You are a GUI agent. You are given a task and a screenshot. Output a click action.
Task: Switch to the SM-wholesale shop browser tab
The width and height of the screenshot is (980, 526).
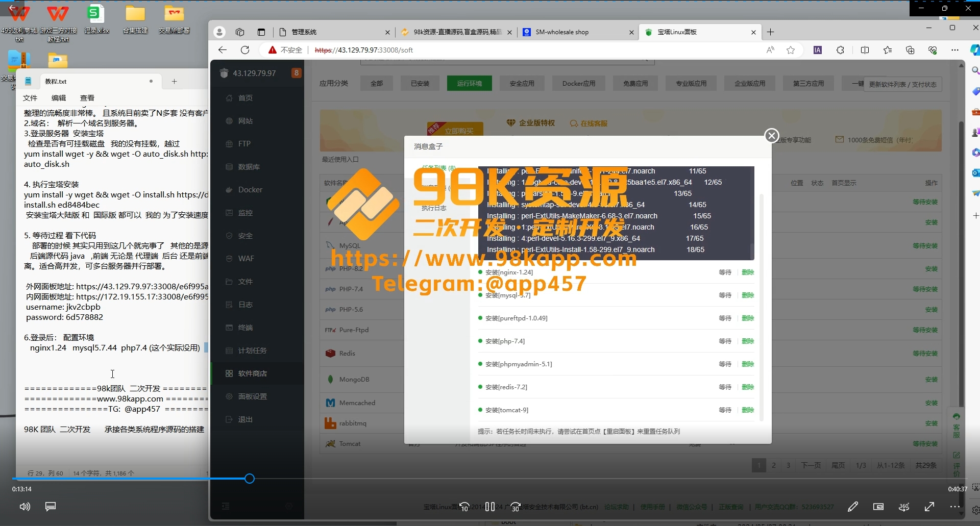(x=578, y=32)
